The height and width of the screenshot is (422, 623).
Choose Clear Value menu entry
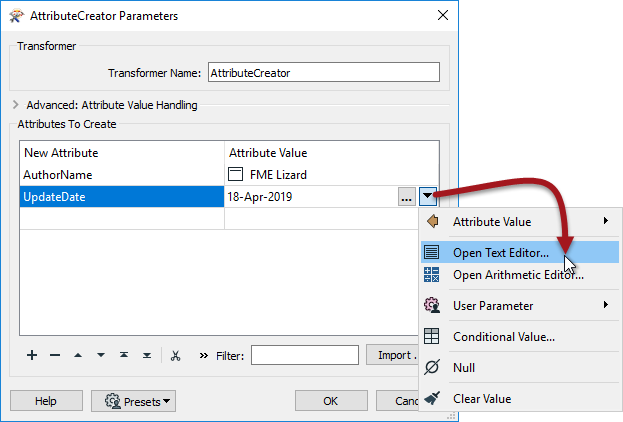[520, 399]
